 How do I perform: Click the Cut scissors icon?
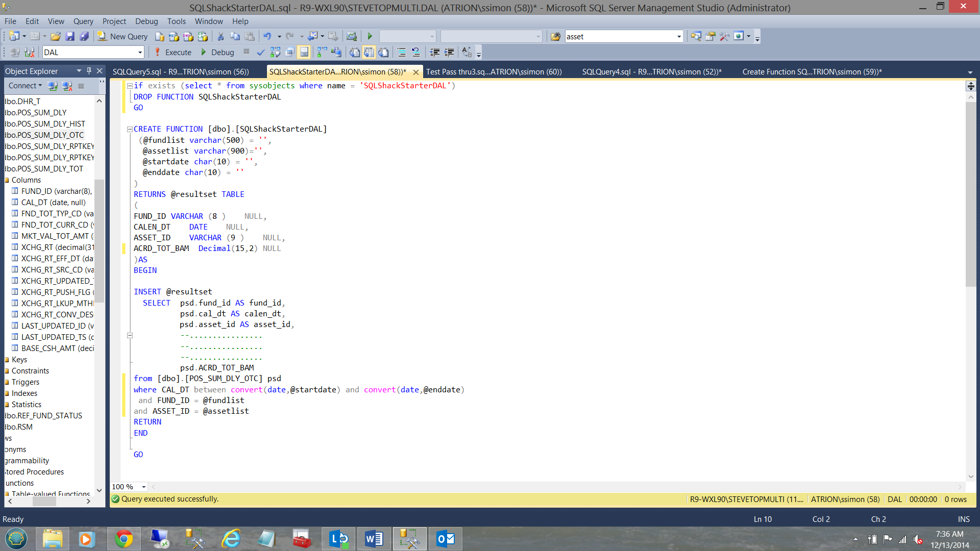(220, 36)
